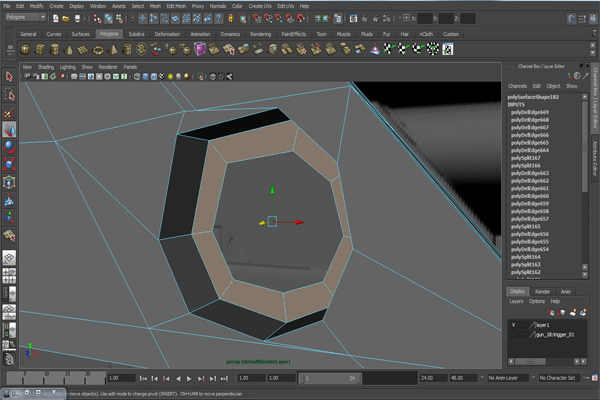This screenshot has width=600, height=400.
Task: Click the X coordinate input field
Action: (425, 18)
